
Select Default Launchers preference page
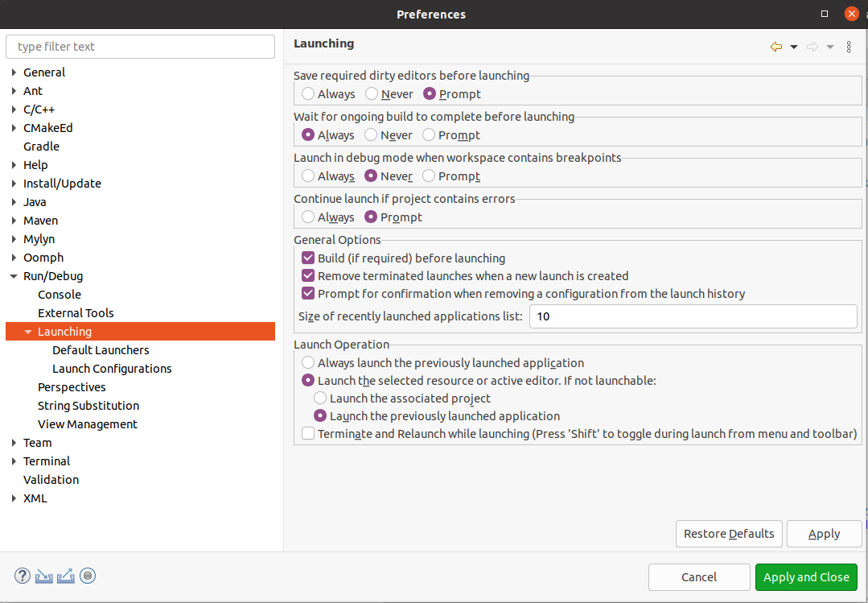(100, 349)
